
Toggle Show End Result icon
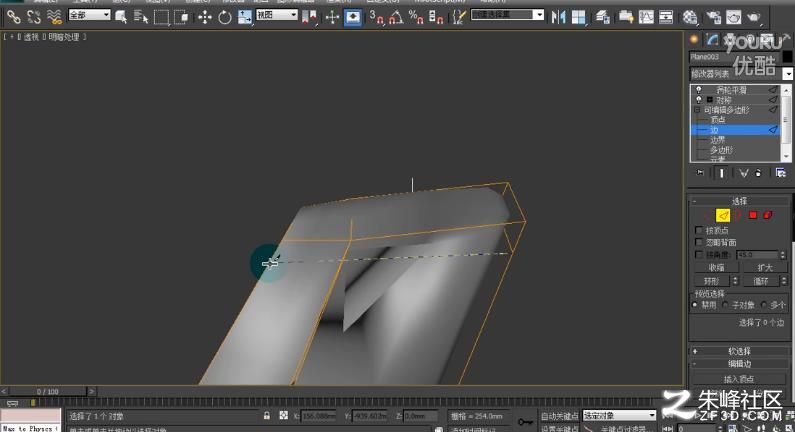(721, 173)
